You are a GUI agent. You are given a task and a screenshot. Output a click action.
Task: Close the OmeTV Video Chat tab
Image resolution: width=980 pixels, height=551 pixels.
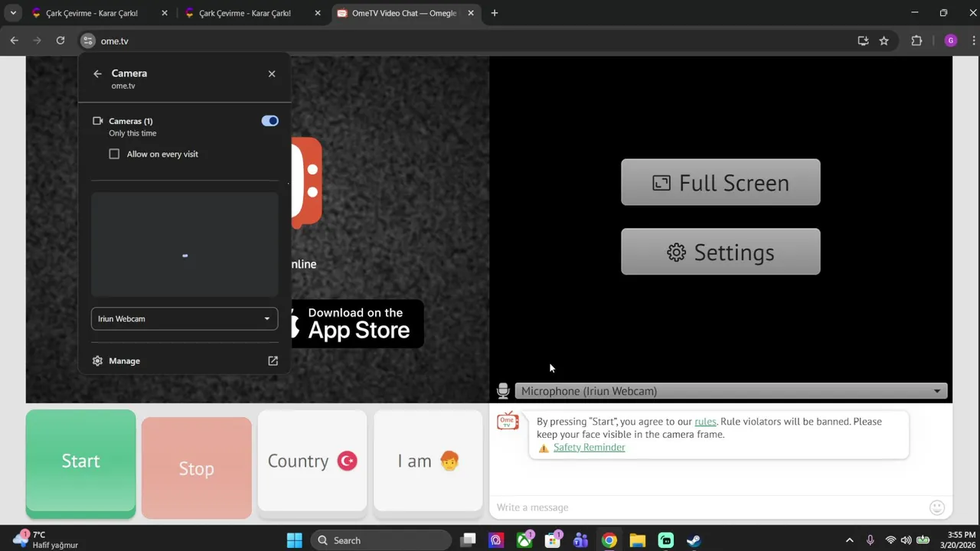point(471,13)
